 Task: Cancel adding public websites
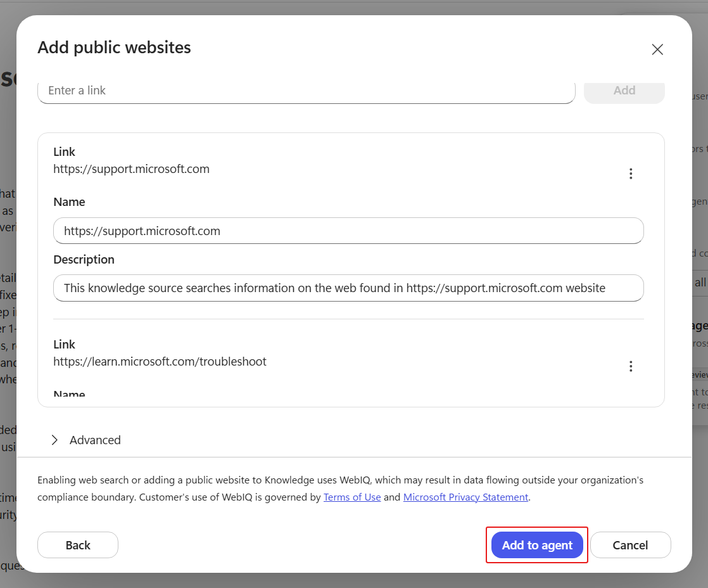coord(630,545)
